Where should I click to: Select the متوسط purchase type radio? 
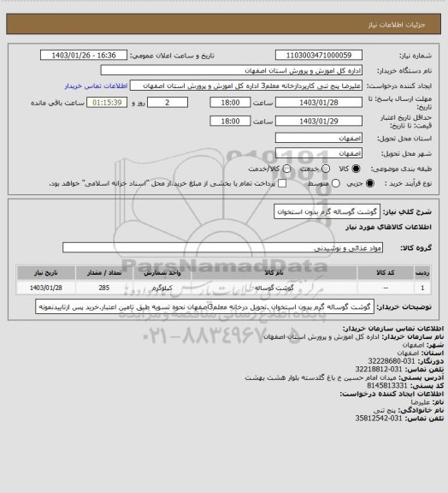[336, 183]
